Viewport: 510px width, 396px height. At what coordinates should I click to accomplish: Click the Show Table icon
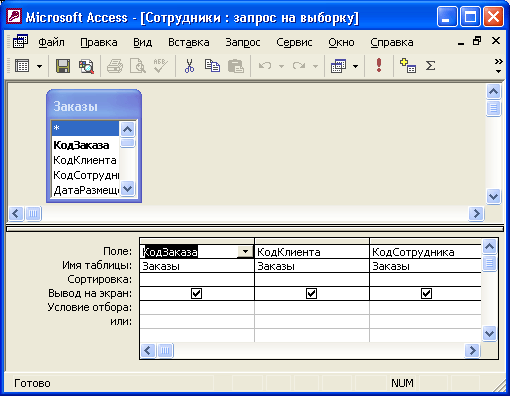(x=408, y=66)
